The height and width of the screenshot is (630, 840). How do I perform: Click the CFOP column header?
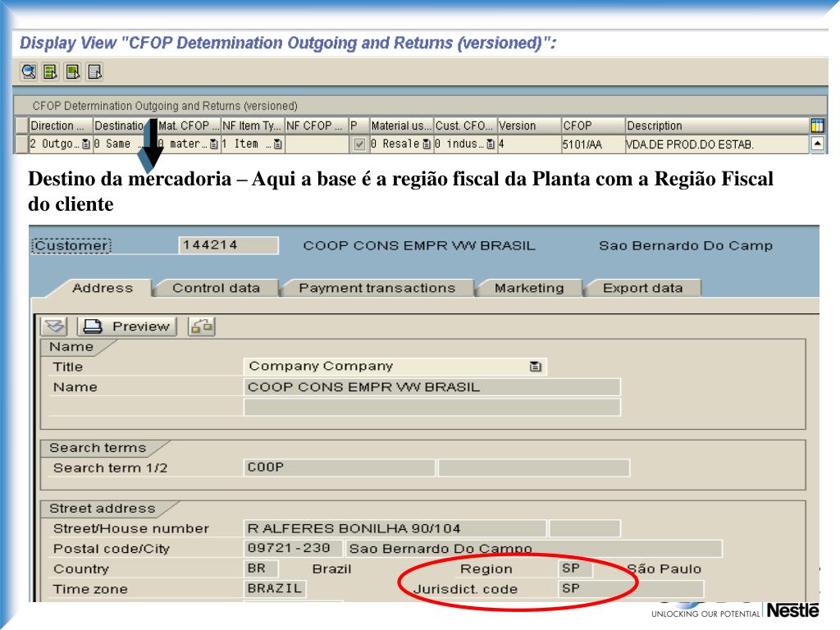click(592, 126)
